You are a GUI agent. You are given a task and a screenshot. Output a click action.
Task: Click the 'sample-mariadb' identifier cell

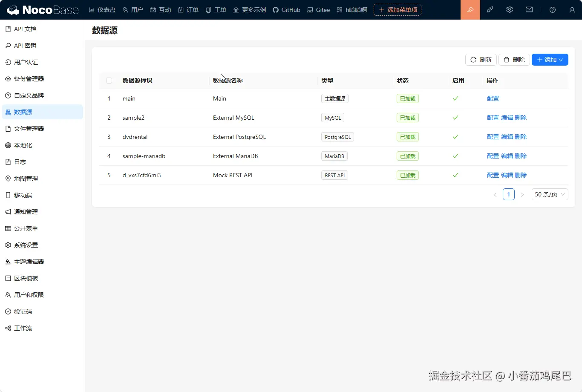click(144, 156)
